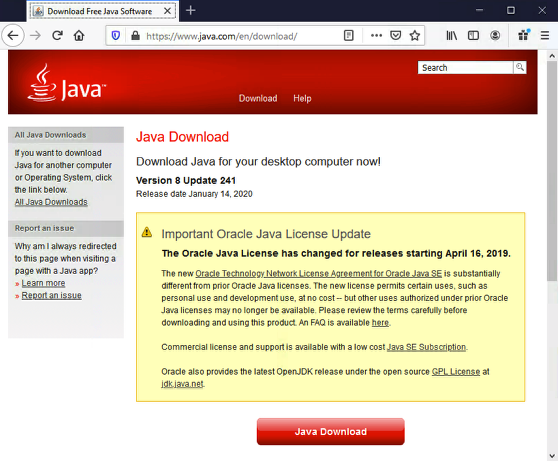This screenshot has width=558, height=461.
Task: Toggle reader view in address bar
Action: coord(349,36)
